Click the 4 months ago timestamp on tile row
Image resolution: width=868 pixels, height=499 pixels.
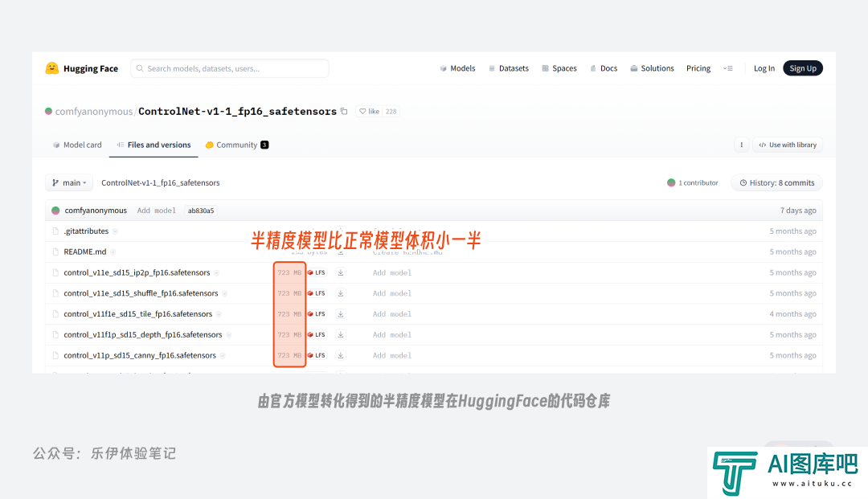[x=792, y=314]
